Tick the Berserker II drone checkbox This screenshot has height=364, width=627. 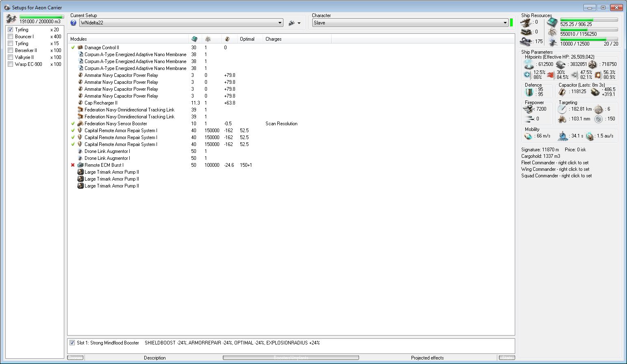(11, 50)
